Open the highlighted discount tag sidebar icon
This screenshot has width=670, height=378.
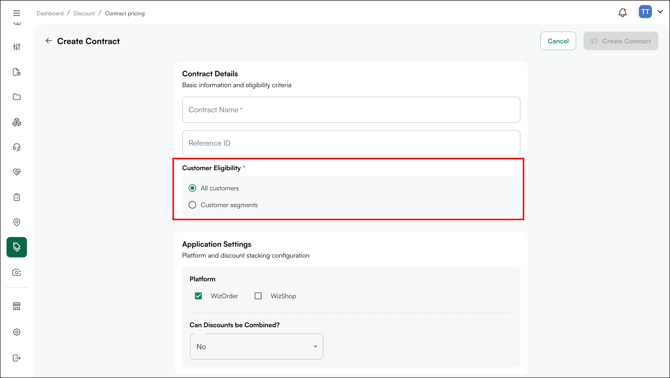pos(17,247)
